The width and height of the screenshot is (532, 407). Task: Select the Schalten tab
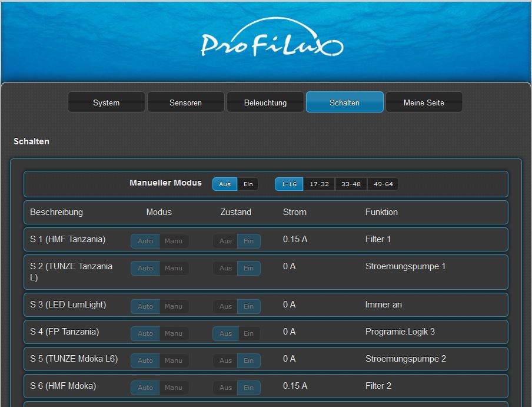344,102
